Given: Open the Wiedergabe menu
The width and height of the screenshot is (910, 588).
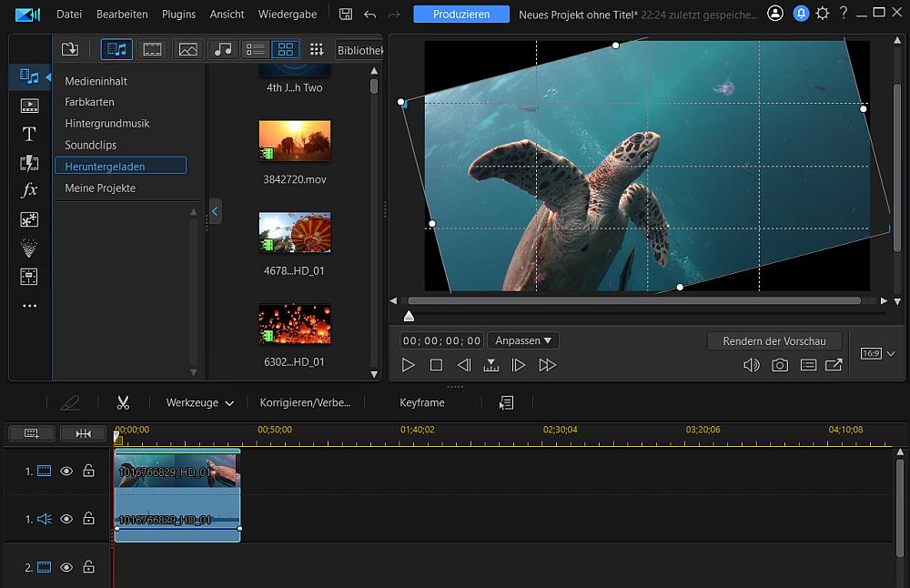Looking at the screenshot, I should (x=288, y=15).
